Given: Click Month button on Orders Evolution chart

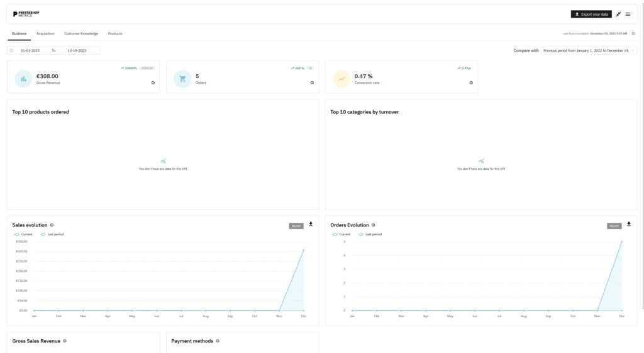Looking at the screenshot, I should tap(614, 226).
